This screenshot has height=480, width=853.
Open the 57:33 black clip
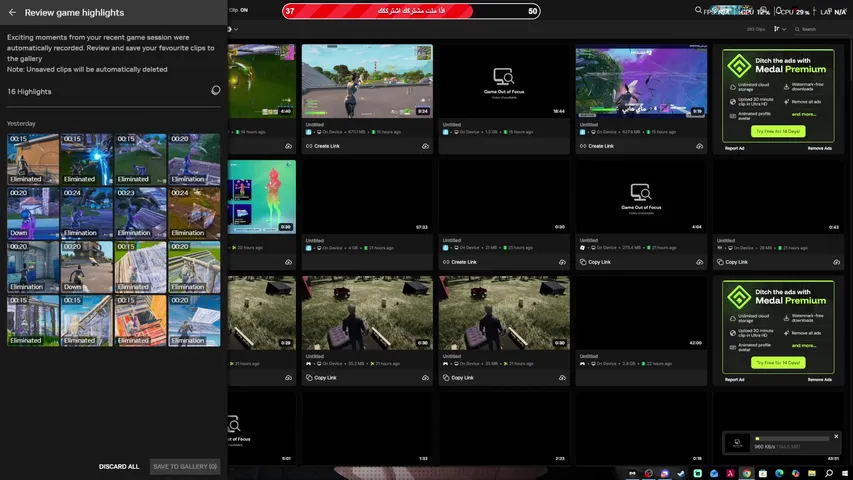(x=367, y=196)
